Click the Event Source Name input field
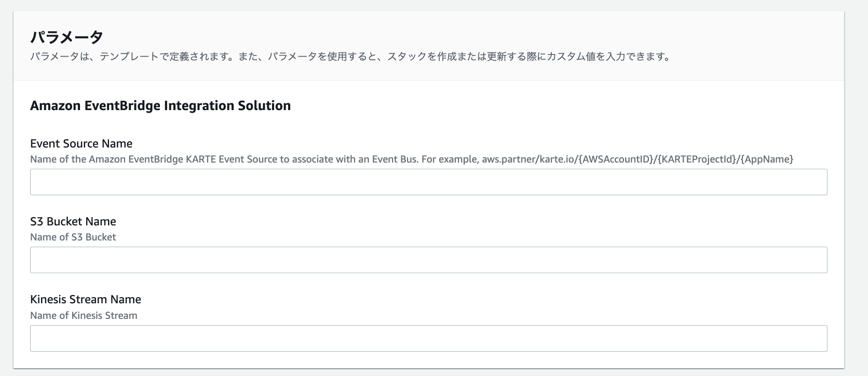868x376 pixels. click(428, 182)
